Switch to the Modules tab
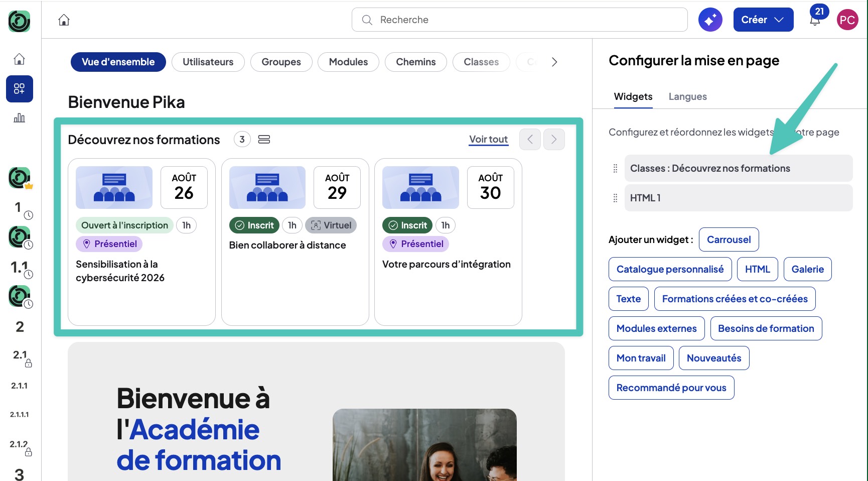 coord(349,62)
